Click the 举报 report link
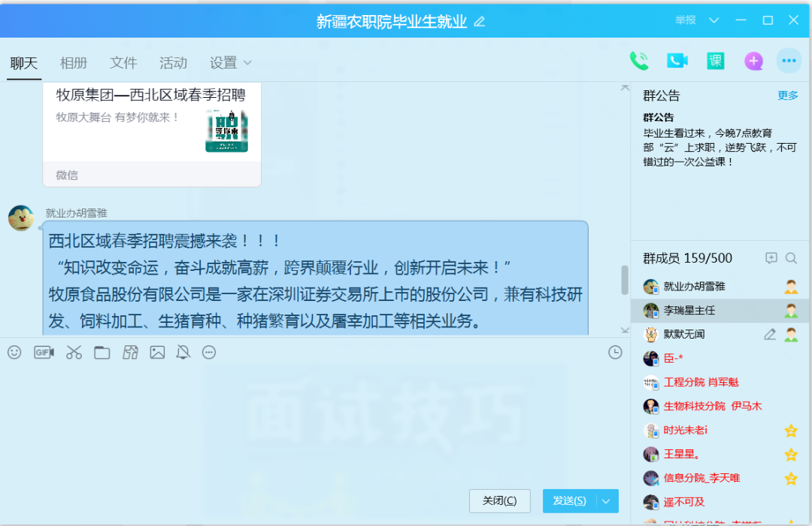This screenshot has height=526, width=812. click(x=686, y=20)
